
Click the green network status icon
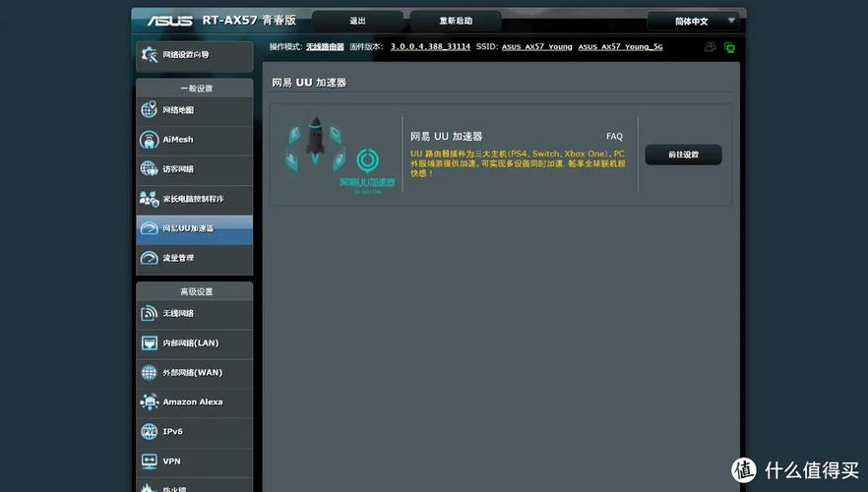tap(729, 47)
